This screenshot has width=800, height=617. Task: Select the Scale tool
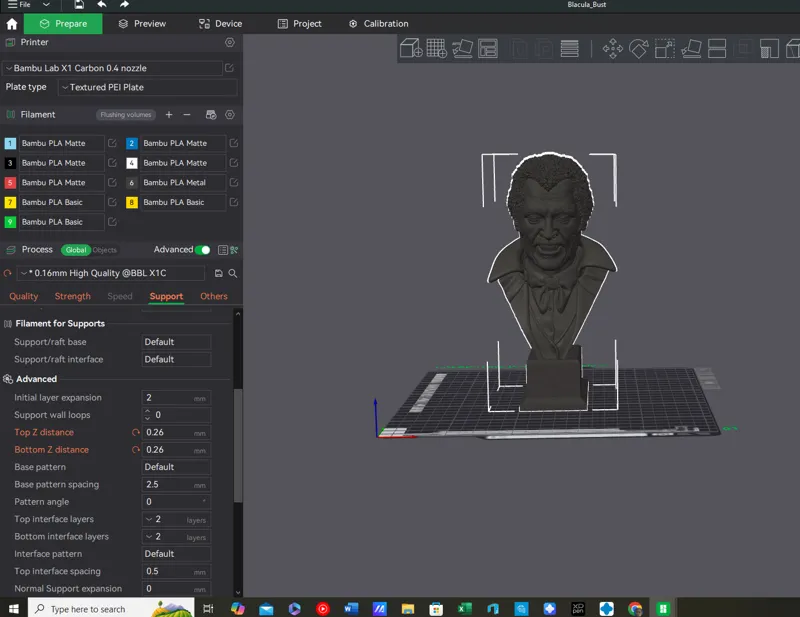click(x=665, y=49)
